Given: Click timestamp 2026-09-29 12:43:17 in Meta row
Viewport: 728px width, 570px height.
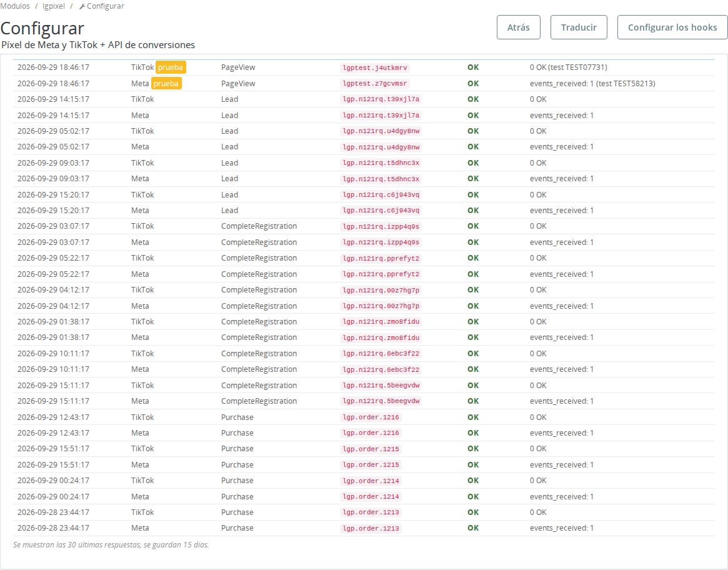Looking at the screenshot, I should point(53,433).
